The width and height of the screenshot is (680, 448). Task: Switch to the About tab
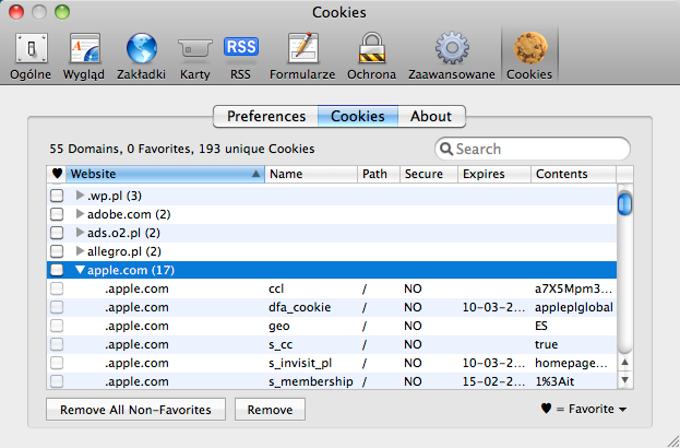(432, 116)
